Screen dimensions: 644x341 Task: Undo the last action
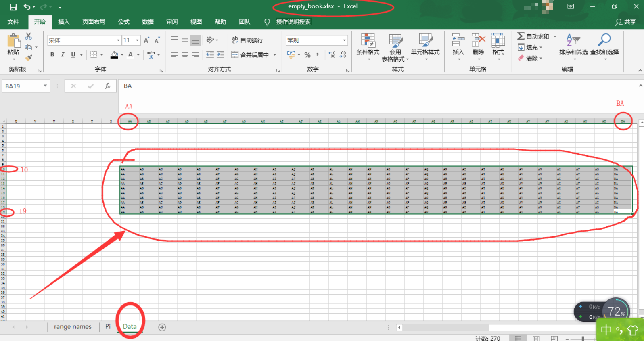27,7
